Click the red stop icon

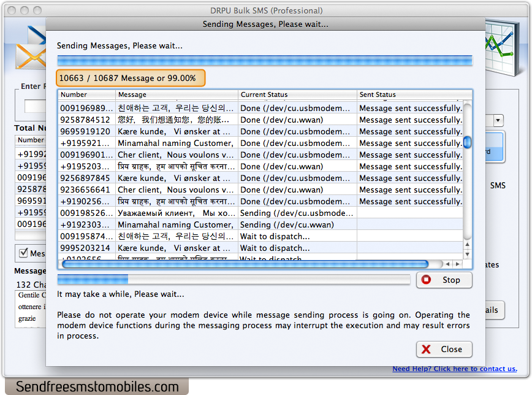(426, 280)
